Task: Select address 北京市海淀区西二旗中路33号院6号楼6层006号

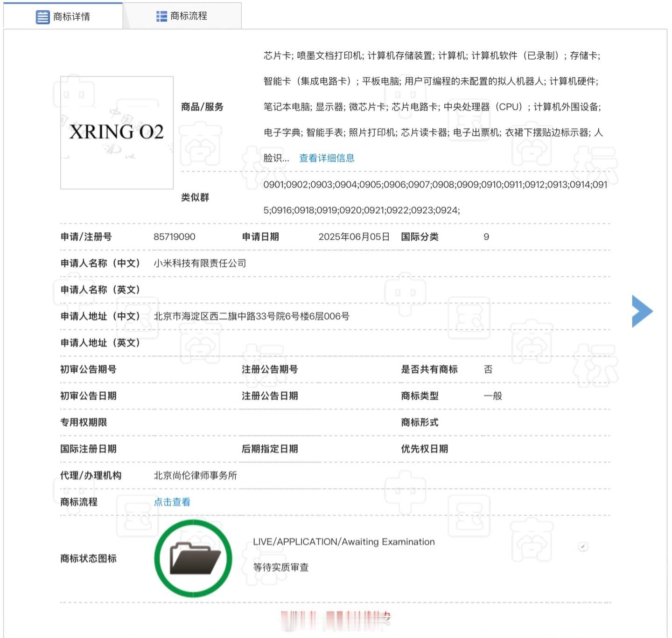Action: point(252,316)
